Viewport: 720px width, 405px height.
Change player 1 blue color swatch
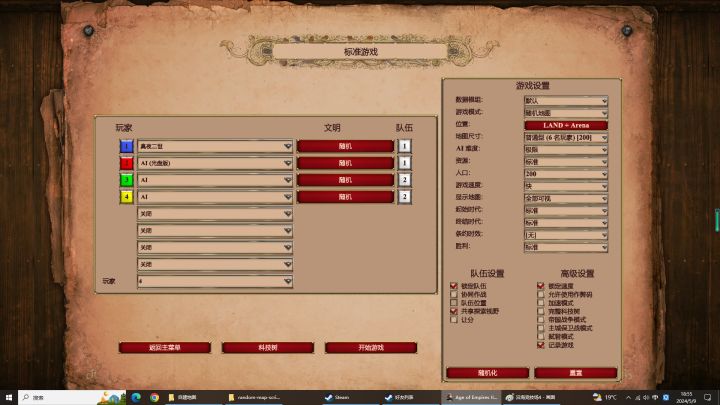tap(126, 146)
